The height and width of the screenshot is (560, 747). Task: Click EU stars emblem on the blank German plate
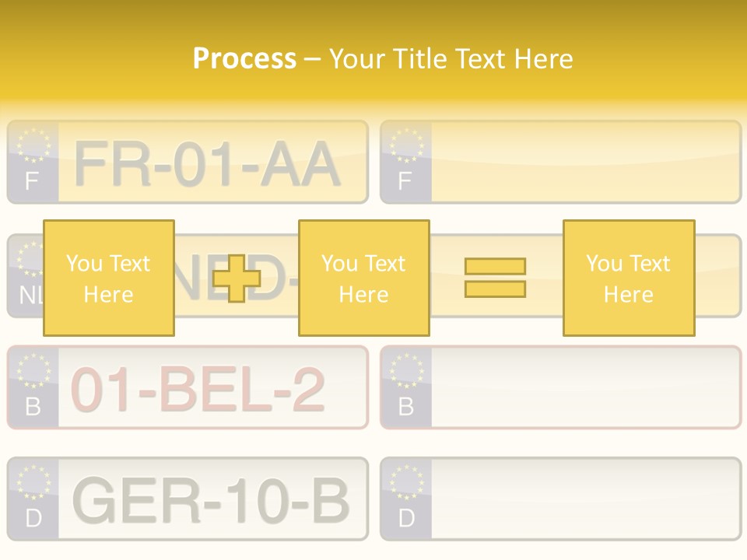[x=405, y=481]
